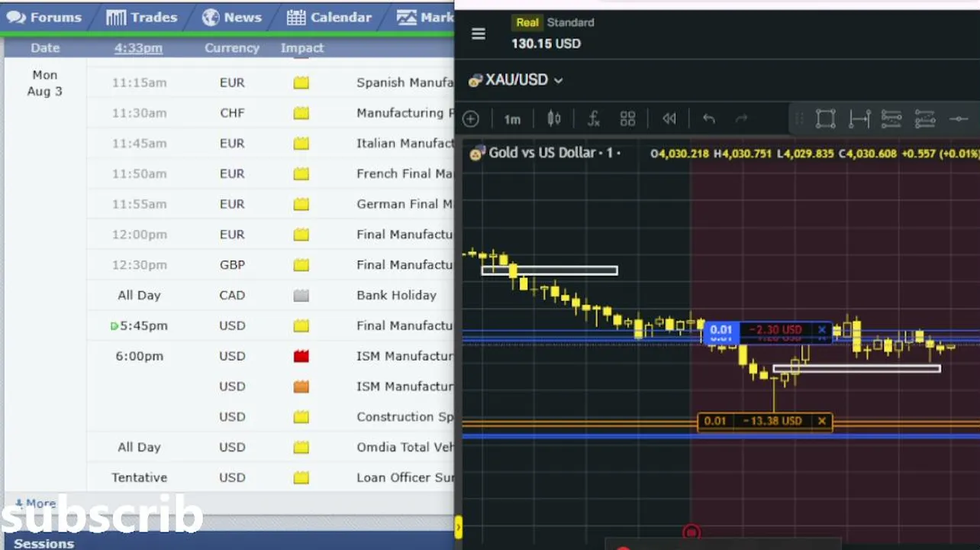Screen dimensions: 980x550
Task: Click the 0.01 lot label on blue position
Action: point(720,330)
